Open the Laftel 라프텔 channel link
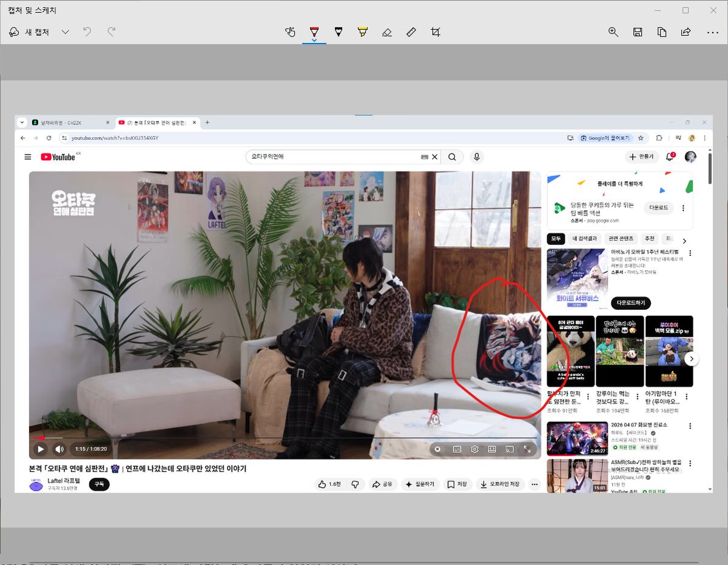Screen dimensions: 728x565 click(x=63, y=480)
